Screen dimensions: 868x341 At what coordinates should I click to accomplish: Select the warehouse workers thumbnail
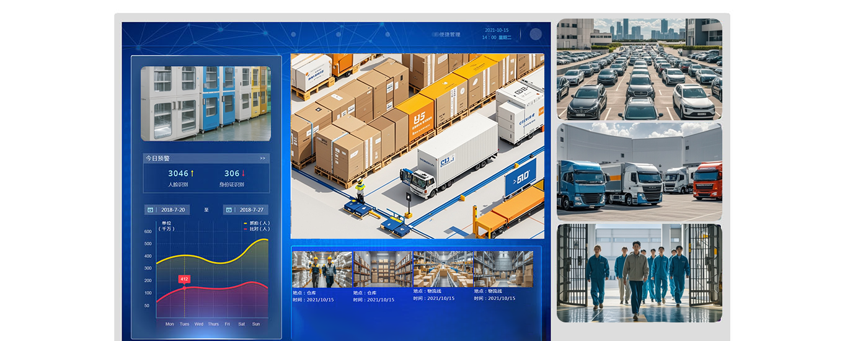pos(322,269)
